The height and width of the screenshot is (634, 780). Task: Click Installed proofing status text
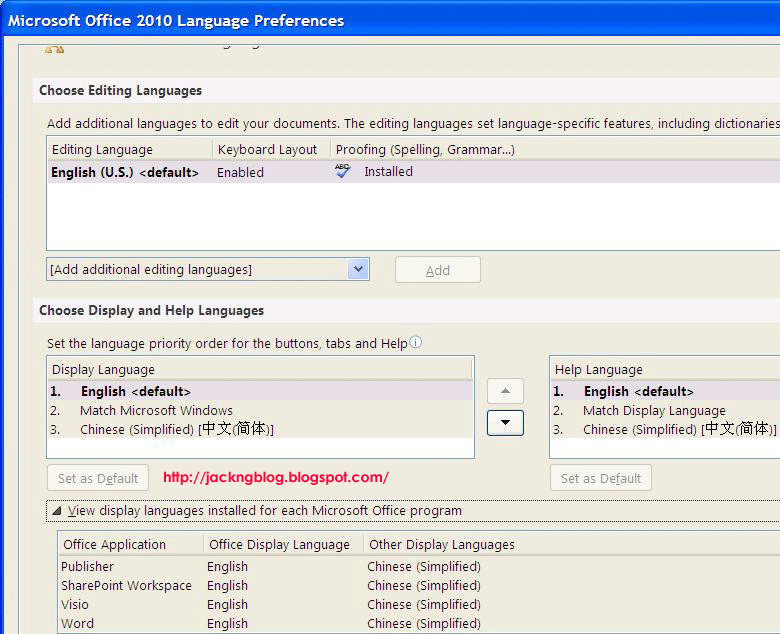(388, 172)
